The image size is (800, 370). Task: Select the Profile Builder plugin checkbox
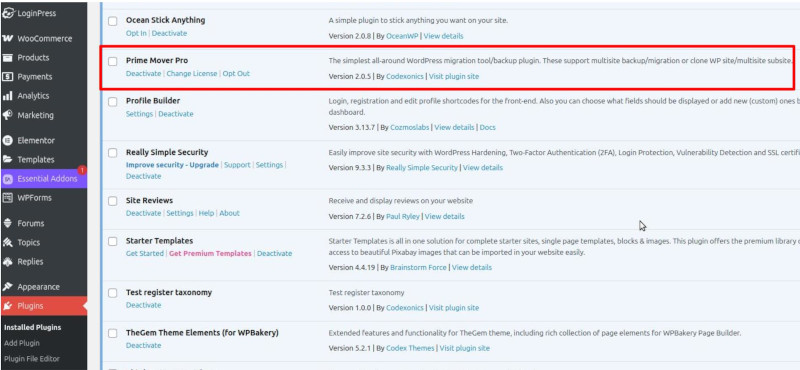[112, 102]
